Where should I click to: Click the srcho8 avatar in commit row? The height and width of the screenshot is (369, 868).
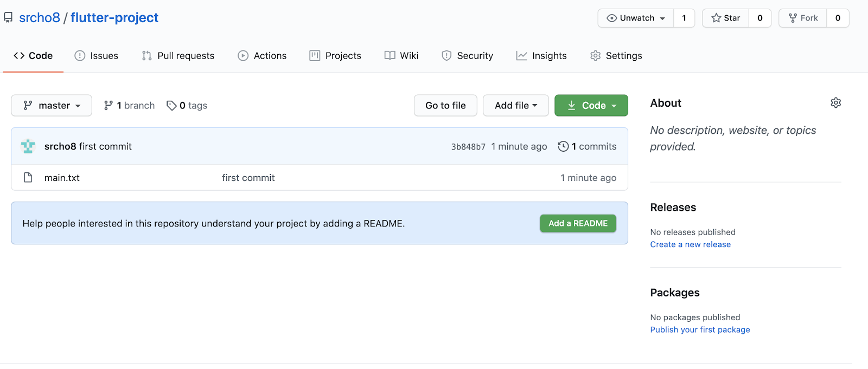pos(28,146)
